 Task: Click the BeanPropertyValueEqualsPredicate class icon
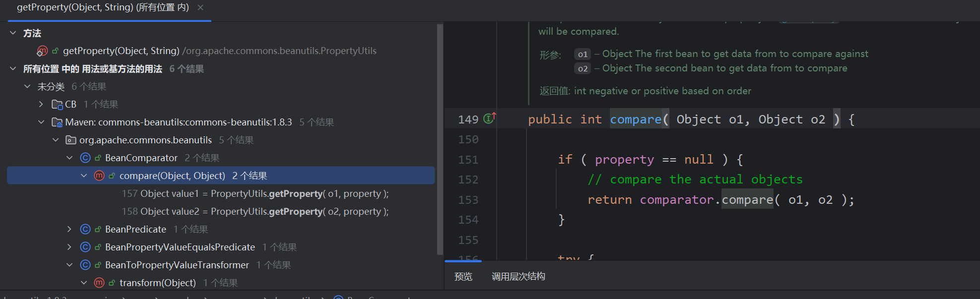(85, 247)
